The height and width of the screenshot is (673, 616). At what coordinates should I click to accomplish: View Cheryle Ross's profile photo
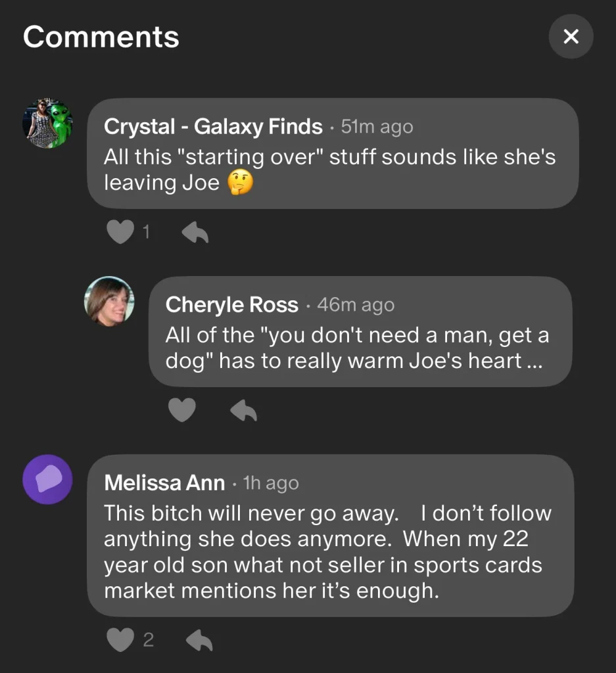coord(109,301)
